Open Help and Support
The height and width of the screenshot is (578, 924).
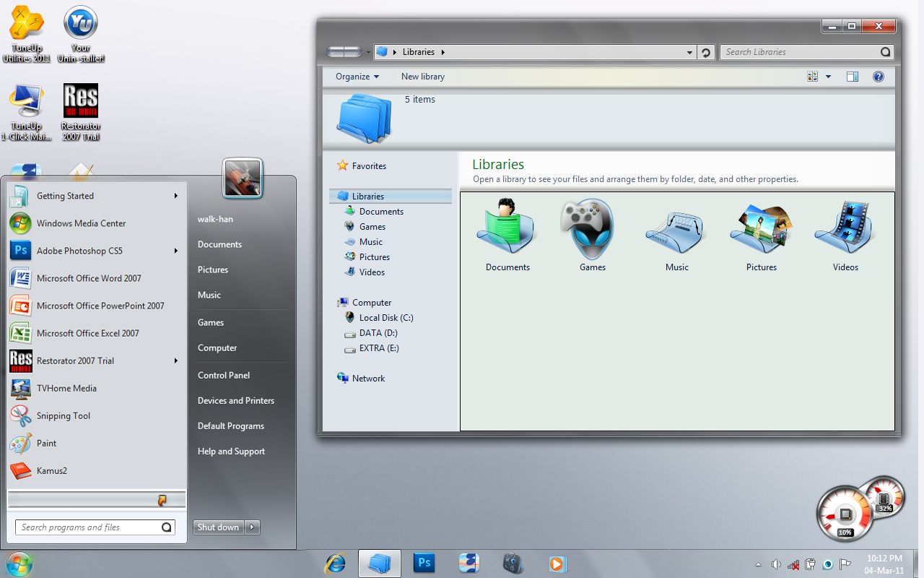pos(231,451)
